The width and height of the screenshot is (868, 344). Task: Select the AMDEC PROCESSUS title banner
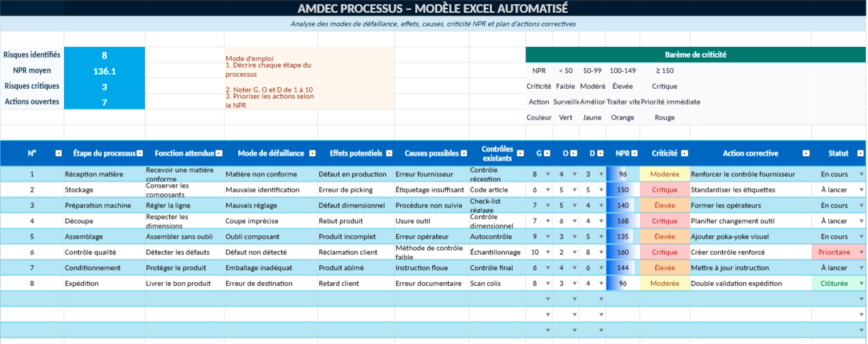pyautogui.click(x=434, y=9)
